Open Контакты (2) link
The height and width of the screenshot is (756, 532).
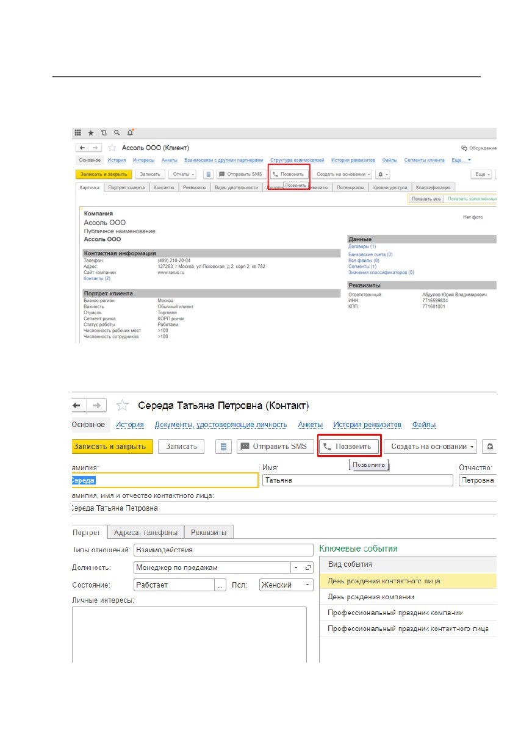pos(97,278)
